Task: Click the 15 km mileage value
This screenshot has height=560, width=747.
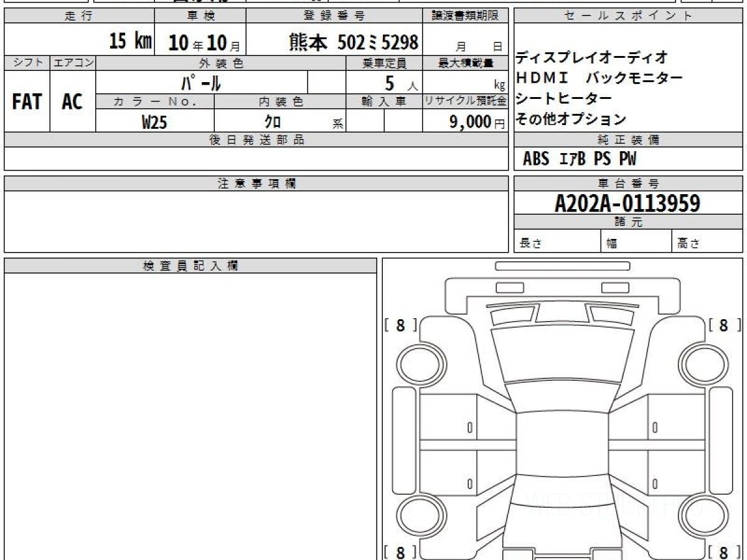Action: pos(130,42)
